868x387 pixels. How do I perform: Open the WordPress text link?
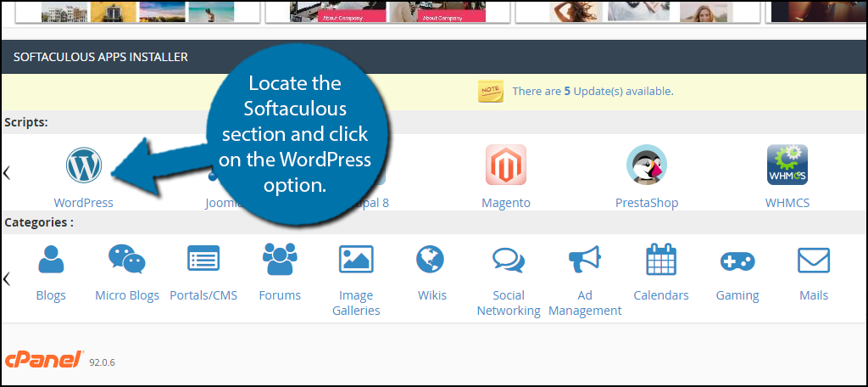(84, 203)
